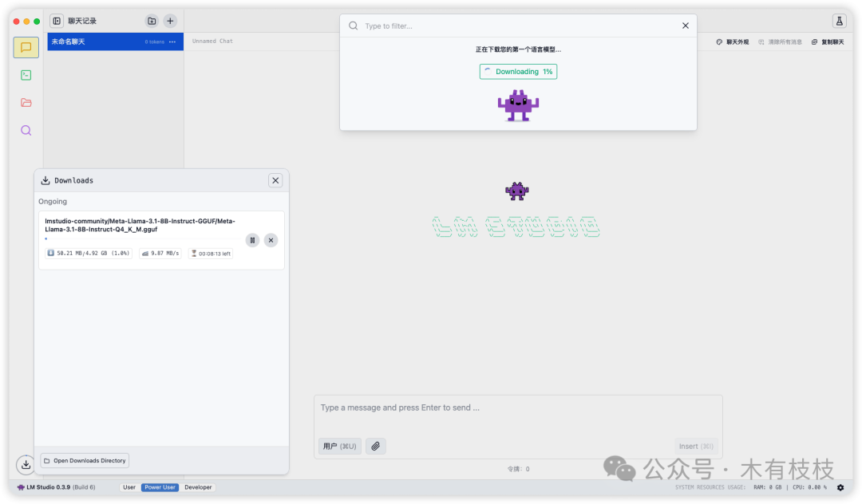The height and width of the screenshot is (504, 862).
Task: Start a new chat with plus icon
Action: [x=171, y=21]
